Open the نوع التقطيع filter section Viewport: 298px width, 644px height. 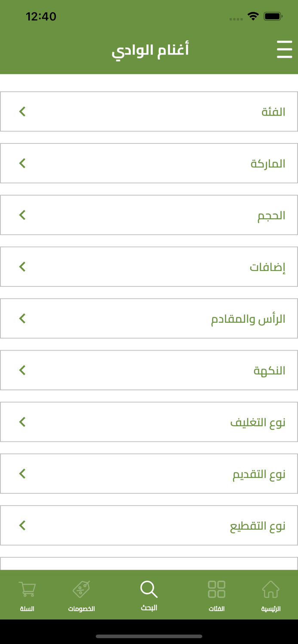coord(149,525)
